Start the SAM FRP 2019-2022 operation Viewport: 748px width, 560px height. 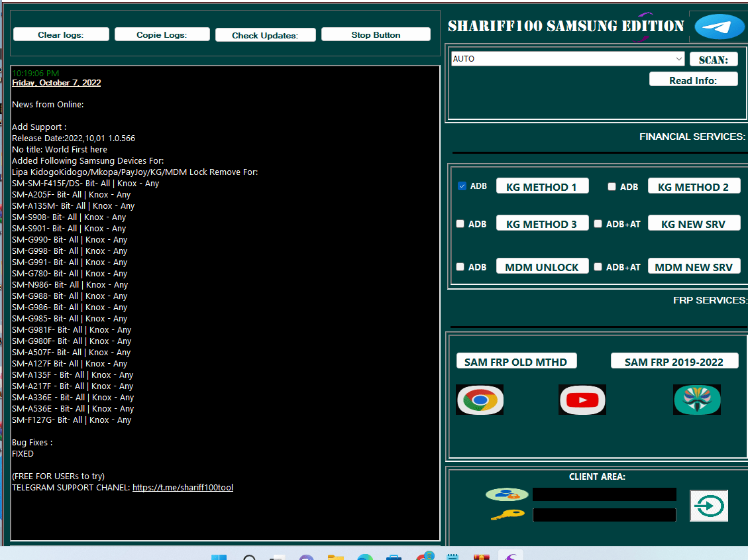(x=674, y=361)
